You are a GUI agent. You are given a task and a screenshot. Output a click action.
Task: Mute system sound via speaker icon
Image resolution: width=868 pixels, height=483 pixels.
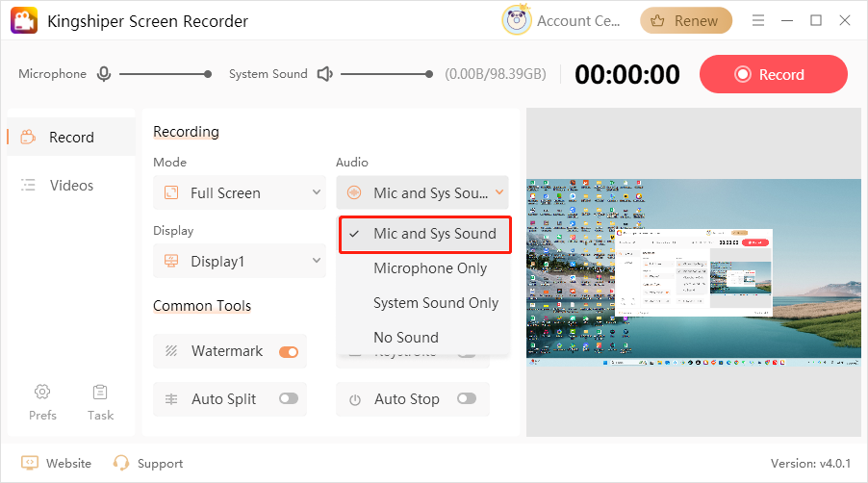[x=324, y=73]
